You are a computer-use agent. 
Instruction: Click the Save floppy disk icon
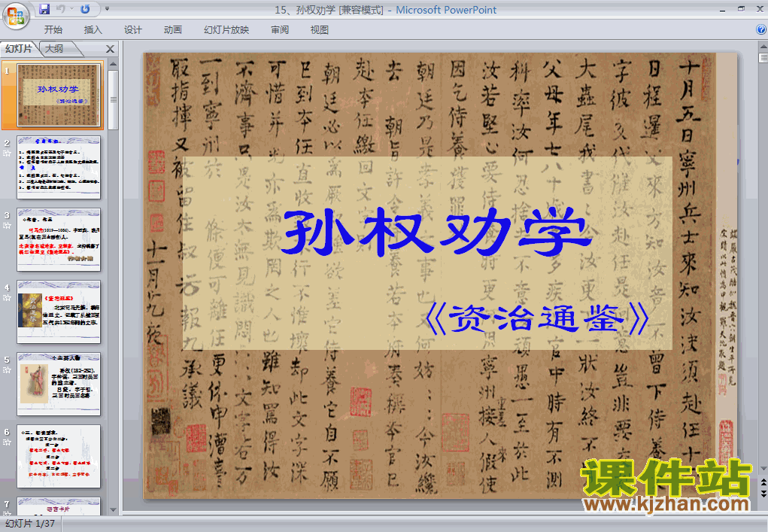[44, 9]
